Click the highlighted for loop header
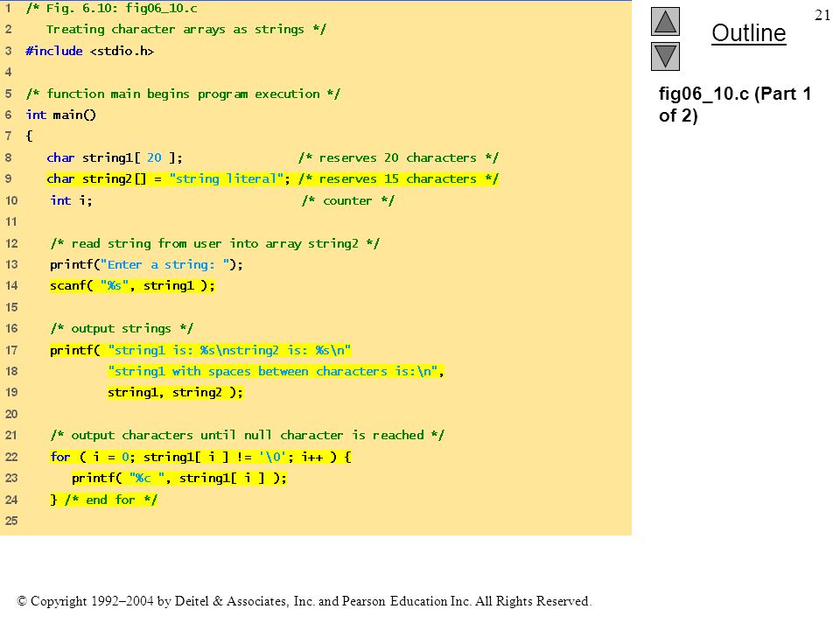The height and width of the screenshot is (630, 840). tap(201, 457)
